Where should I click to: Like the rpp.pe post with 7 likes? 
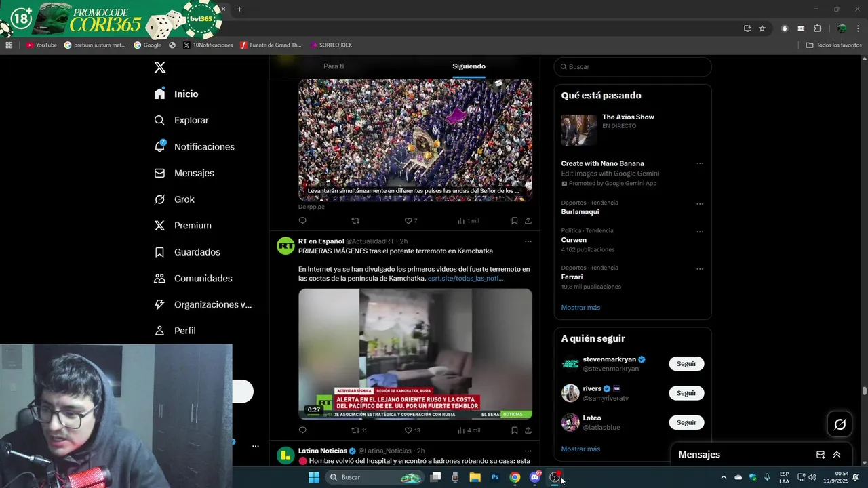click(x=408, y=220)
